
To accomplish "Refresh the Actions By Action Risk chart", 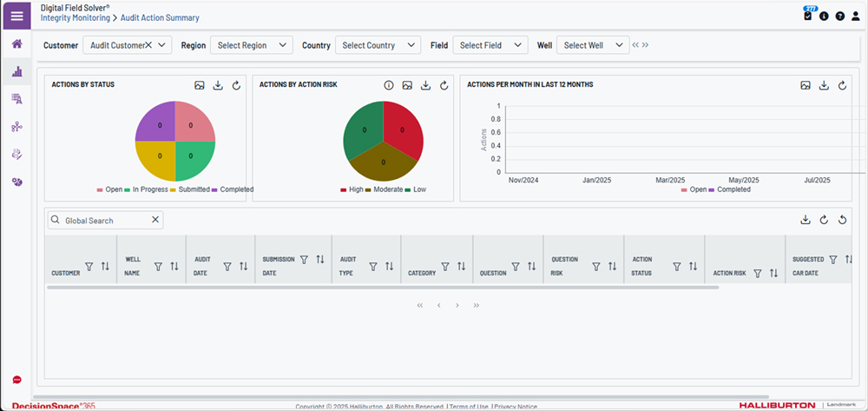I will pos(444,85).
